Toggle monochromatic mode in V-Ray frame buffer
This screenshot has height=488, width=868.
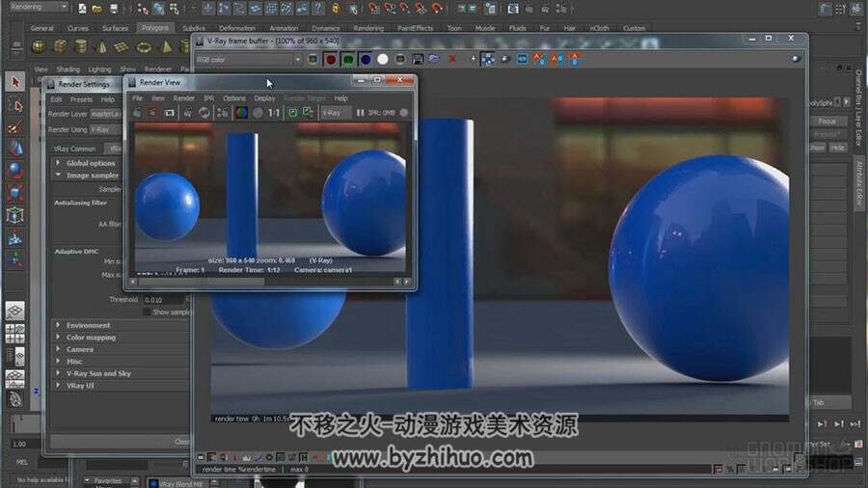tap(399, 59)
